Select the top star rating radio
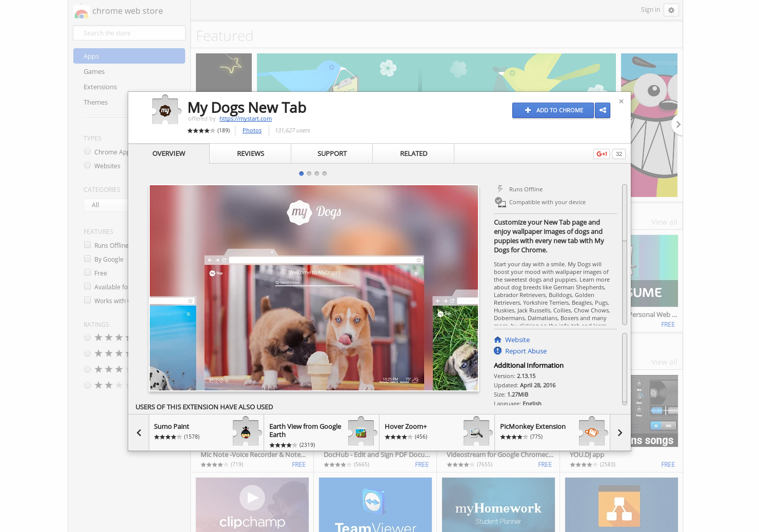Image resolution: width=759 pixels, height=532 pixels. pyautogui.click(x=87, y=338)
